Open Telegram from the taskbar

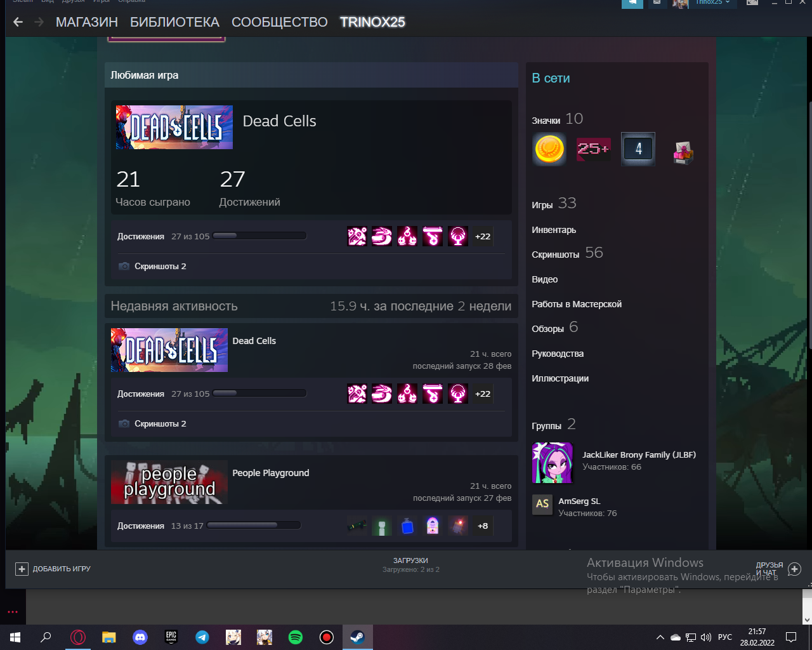(202, 637)
